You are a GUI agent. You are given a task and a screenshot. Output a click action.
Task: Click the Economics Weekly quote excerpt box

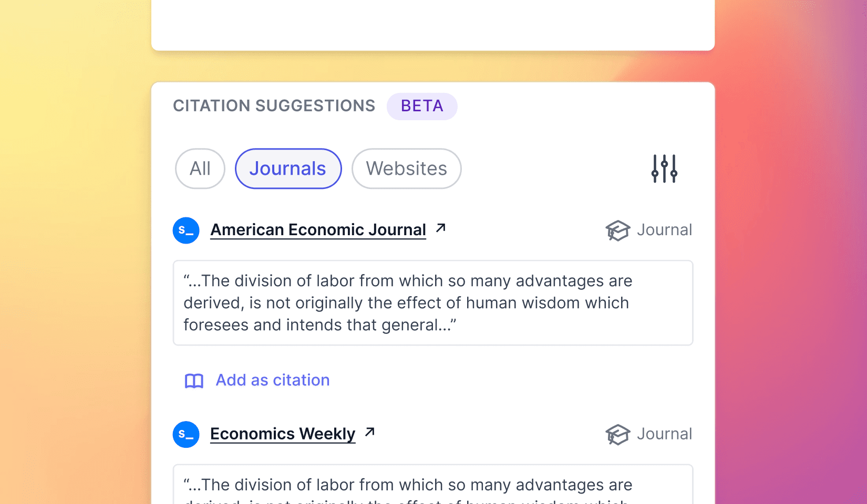click(433, 485)
